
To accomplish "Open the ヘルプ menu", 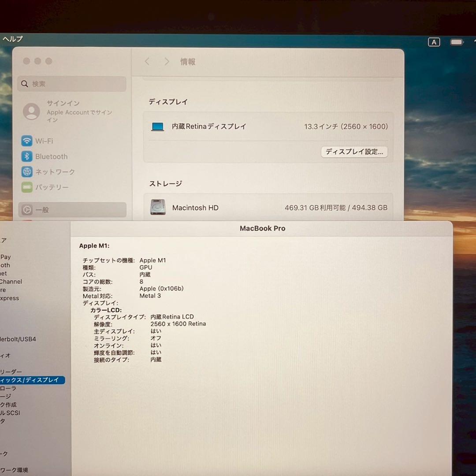I will (x=12, y=39).
